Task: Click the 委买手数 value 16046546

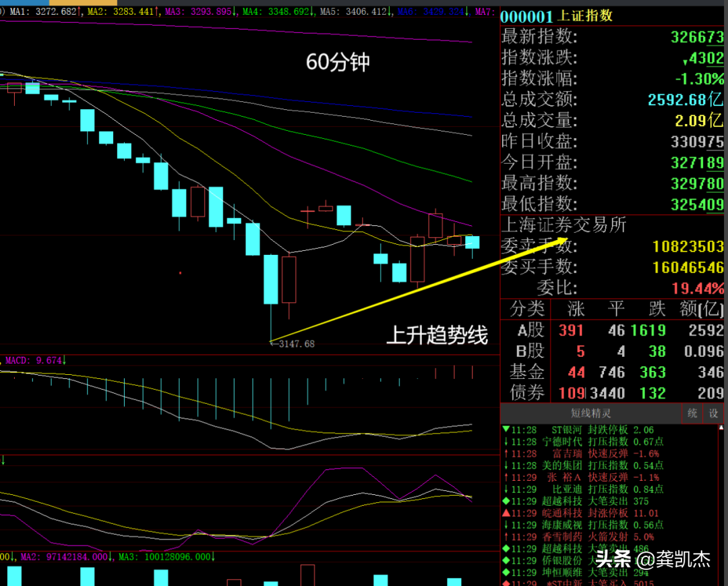Action: (688, 268)
